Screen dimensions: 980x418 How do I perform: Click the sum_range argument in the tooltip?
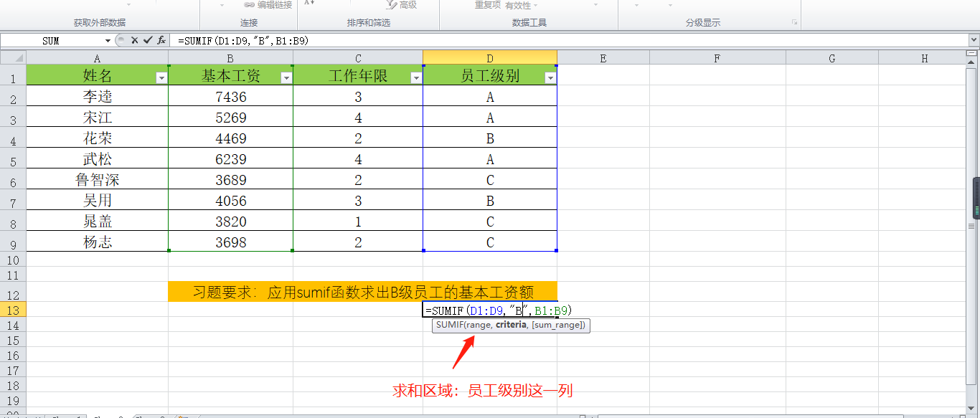558,326
